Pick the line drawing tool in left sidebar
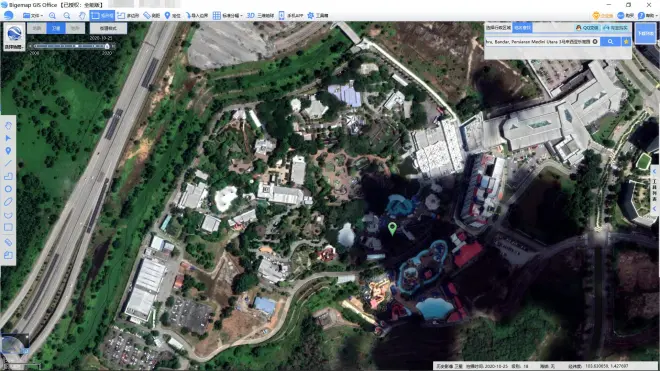The height and width of the screenshot is (371, 660). [8, 163]
